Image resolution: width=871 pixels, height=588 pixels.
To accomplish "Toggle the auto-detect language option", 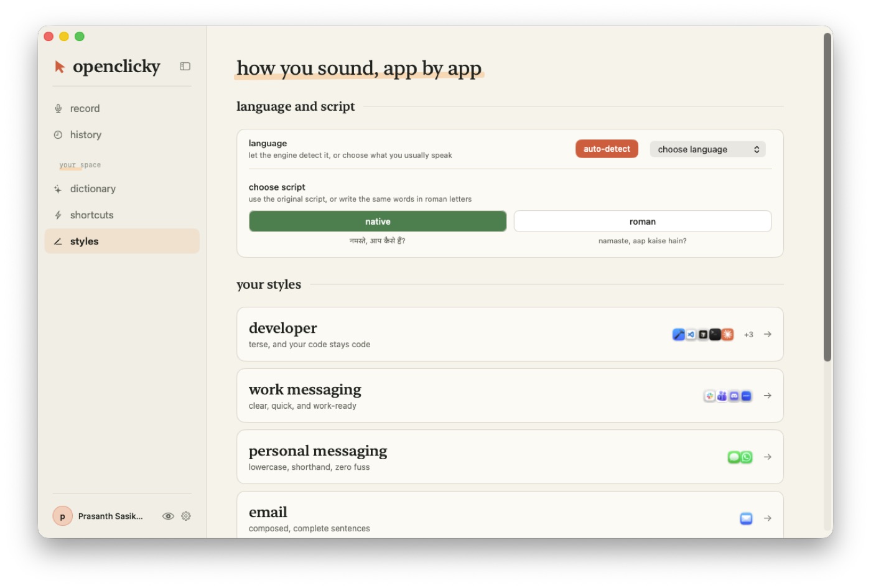I will (607, 149).
